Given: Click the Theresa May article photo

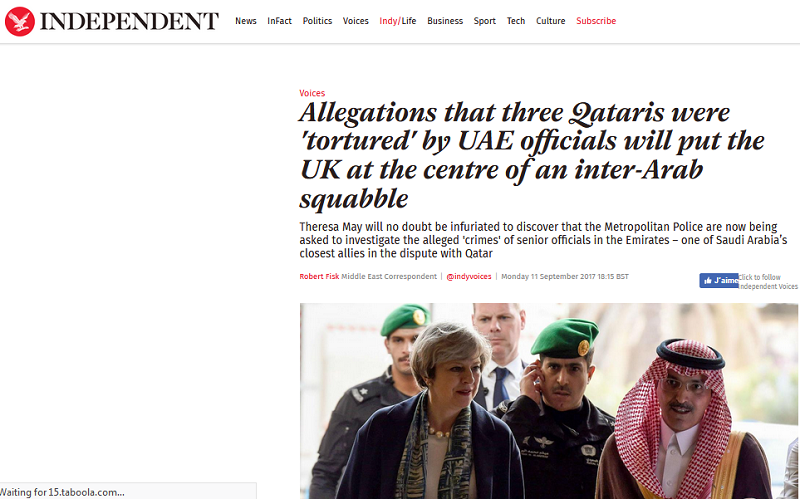Looking at the screenshot, I should [549, 401].
